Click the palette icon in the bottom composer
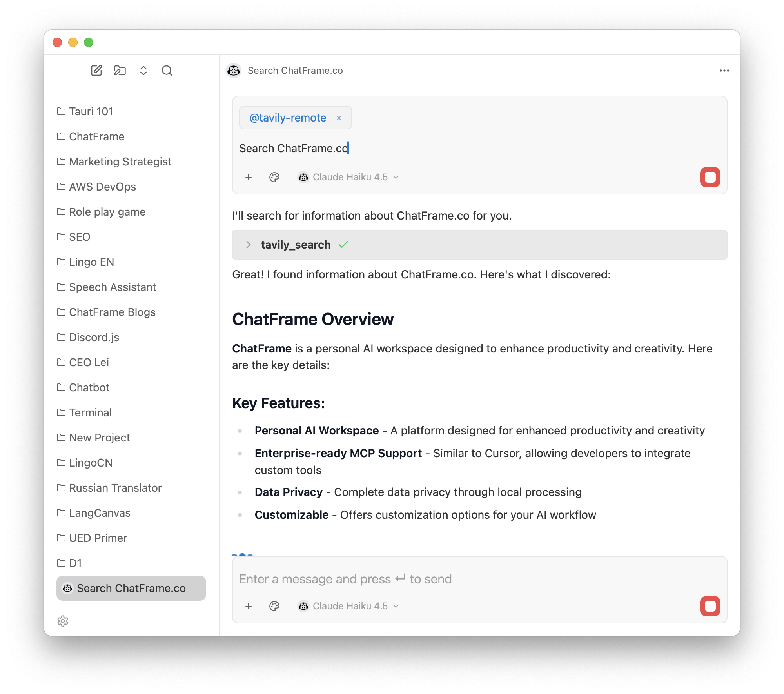The height and width of the screenshot is (694, 784). pyautogui.click(x=274, y=606)
